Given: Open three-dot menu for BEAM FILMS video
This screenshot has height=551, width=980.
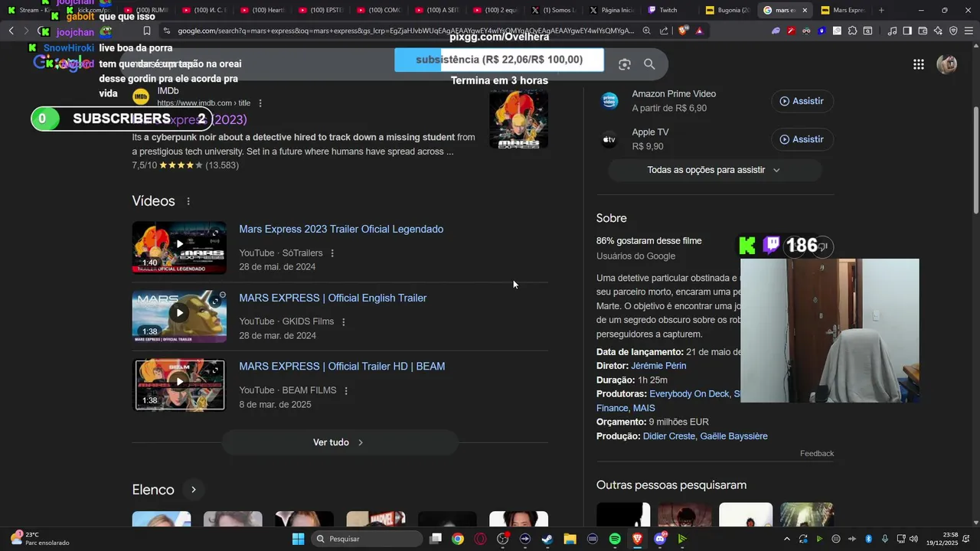Looking at the screenshot, I should tap(346, 391).
